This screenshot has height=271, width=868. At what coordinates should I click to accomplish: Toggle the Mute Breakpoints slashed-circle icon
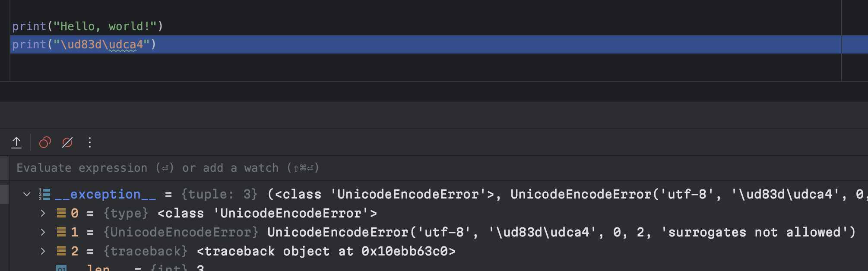[67, 142]
